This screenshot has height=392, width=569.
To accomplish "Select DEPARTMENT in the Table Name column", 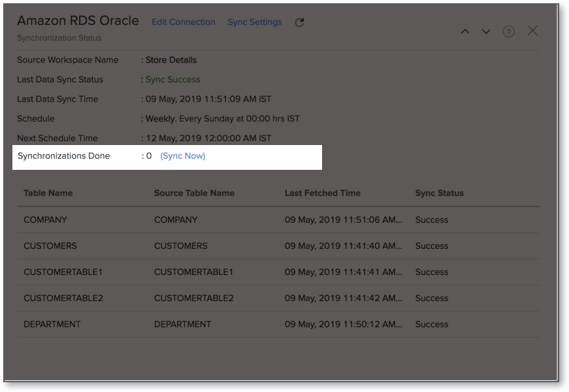I will coord(52,325).
